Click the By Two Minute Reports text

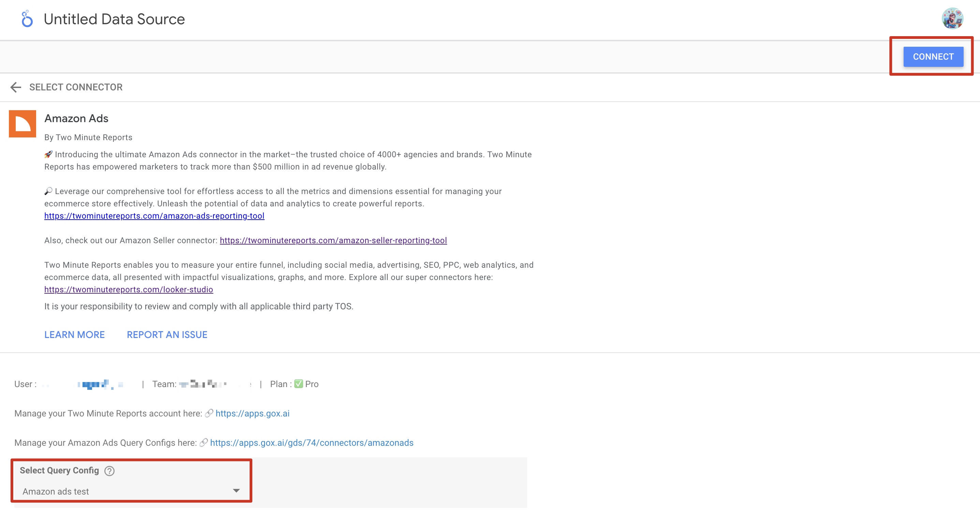[x=88, y=137]
